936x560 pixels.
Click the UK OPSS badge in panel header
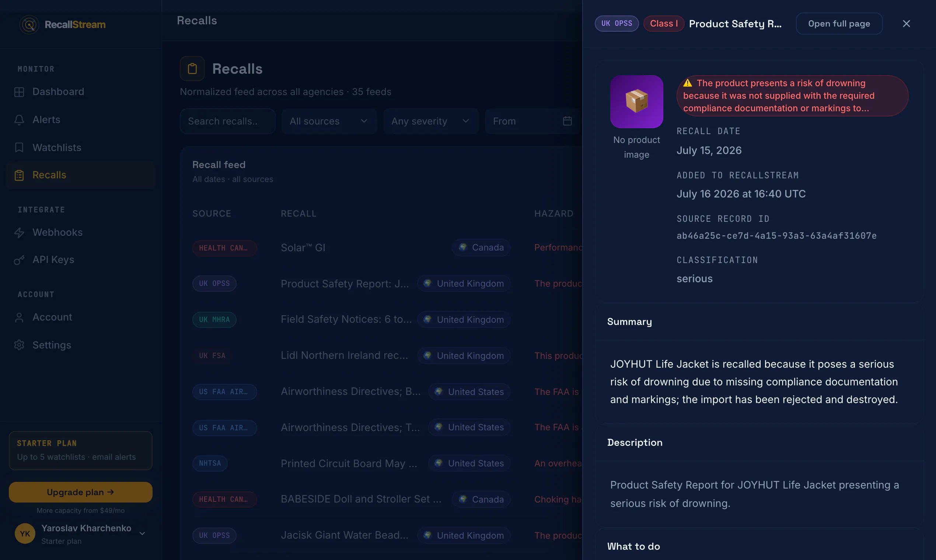[x=617, y=24]
